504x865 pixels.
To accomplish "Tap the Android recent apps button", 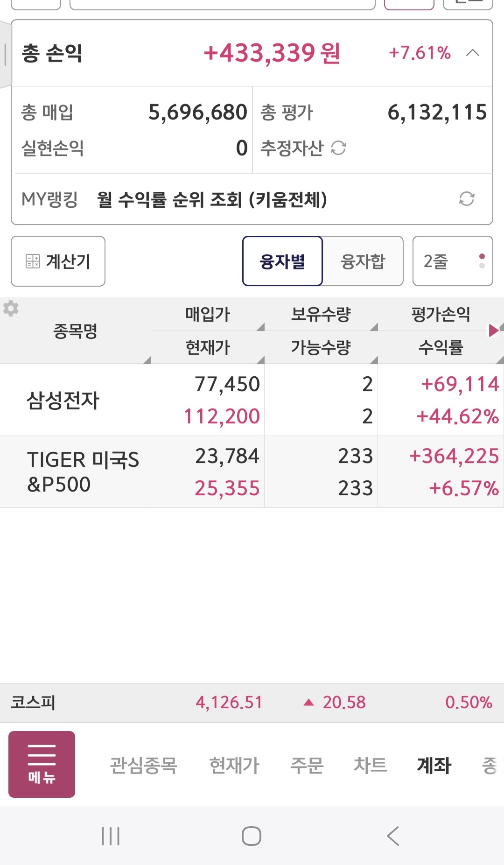I will [x=111, y=836].
